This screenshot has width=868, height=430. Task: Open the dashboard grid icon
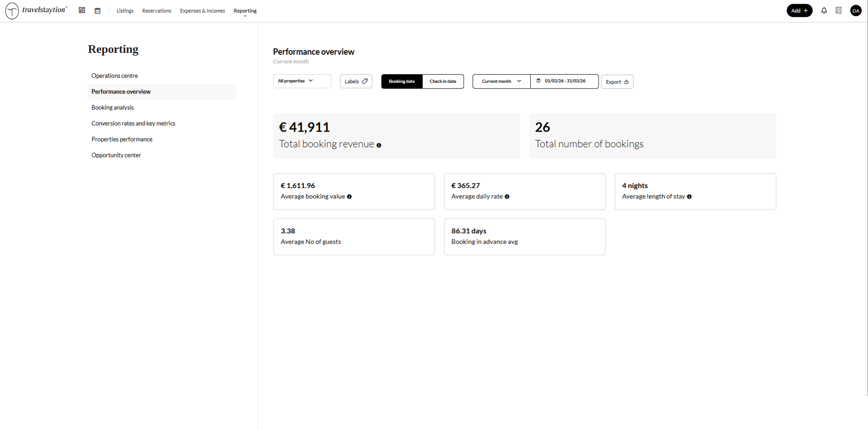[82, 10]
